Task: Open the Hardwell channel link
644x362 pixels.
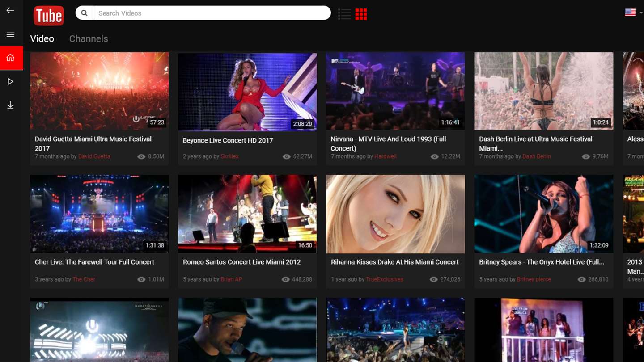Action: coord(386,156)
